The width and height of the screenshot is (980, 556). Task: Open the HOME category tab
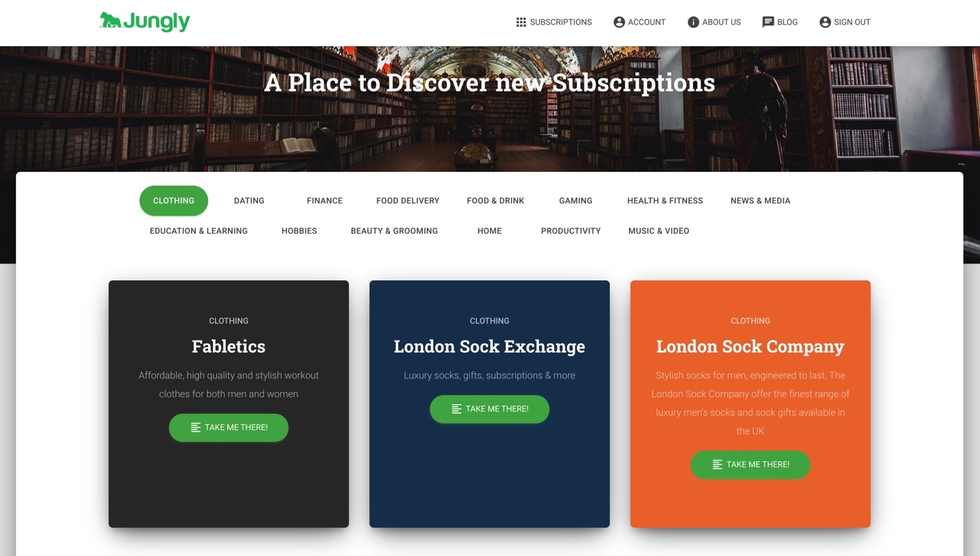(490, 231)
